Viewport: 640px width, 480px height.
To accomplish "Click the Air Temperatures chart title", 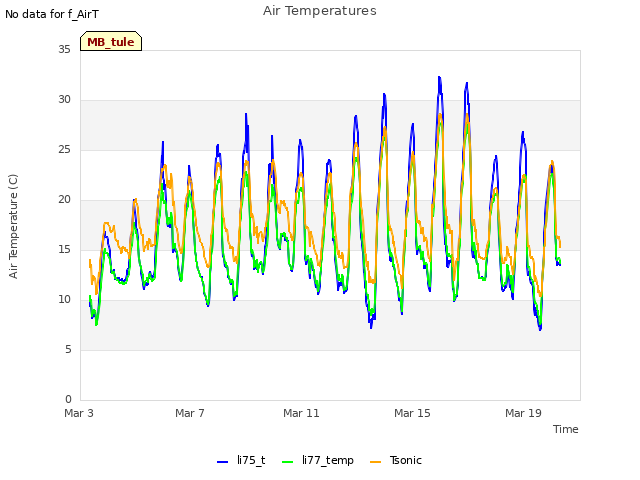I will coord(320,11).
